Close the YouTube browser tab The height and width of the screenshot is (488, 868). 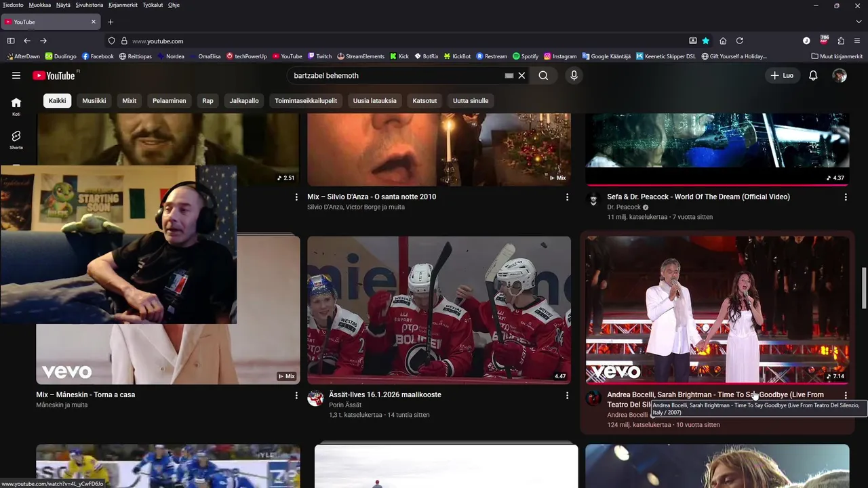pos(94,22)
